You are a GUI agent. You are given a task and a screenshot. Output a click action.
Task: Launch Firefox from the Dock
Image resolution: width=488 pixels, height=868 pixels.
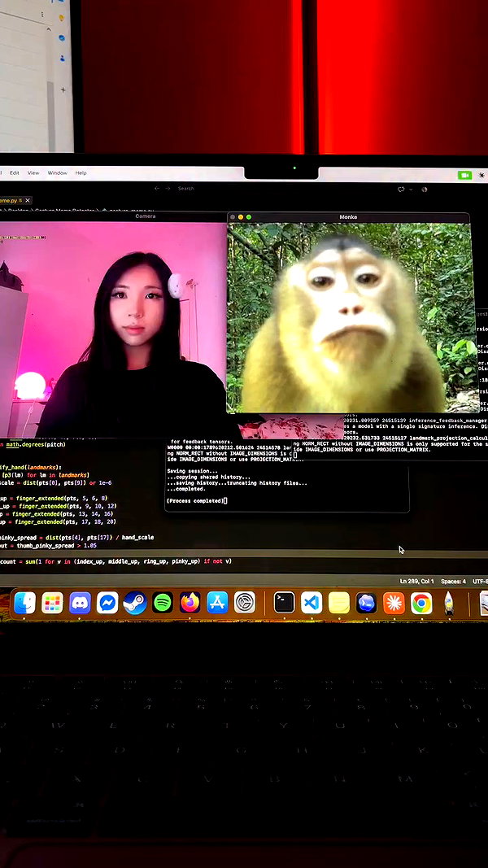(190, 602)
